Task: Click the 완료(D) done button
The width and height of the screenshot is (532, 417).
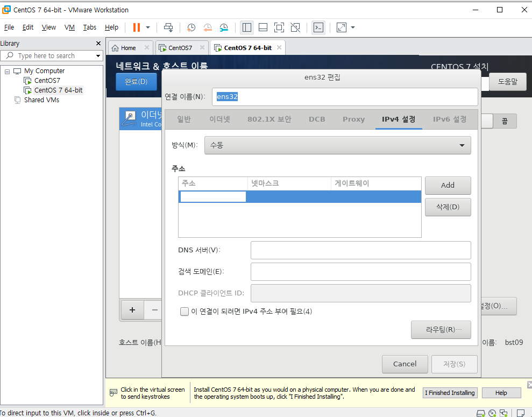Action: pyautogui.click(x=136, y=81)
